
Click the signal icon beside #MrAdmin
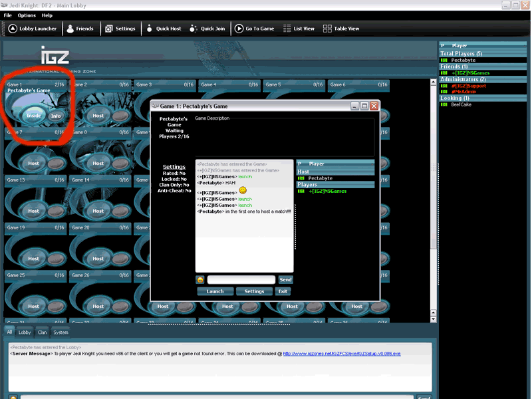click(x=444, y=92)
